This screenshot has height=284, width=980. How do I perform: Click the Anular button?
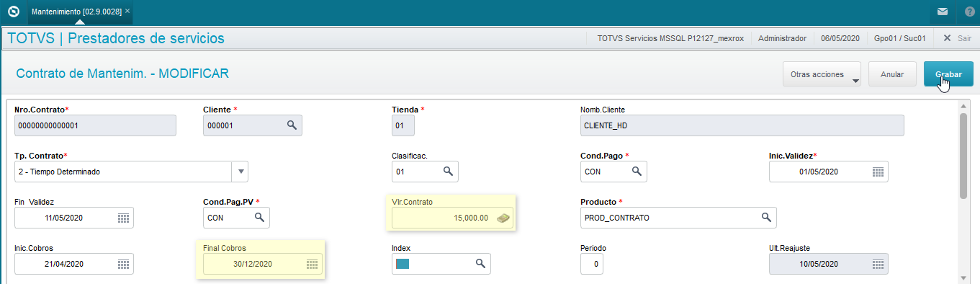pos(892,74)
